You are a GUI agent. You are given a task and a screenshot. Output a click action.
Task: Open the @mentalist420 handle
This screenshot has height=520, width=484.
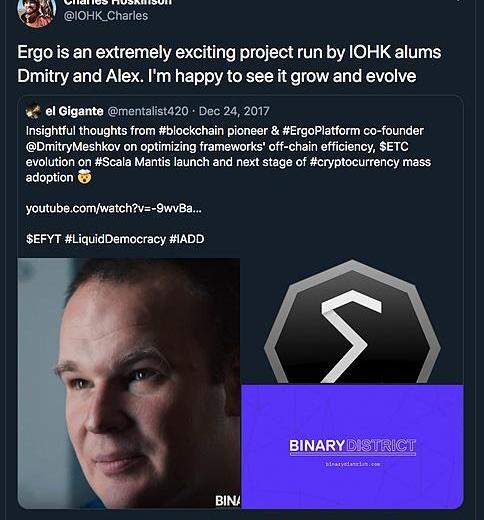[148, 111]
